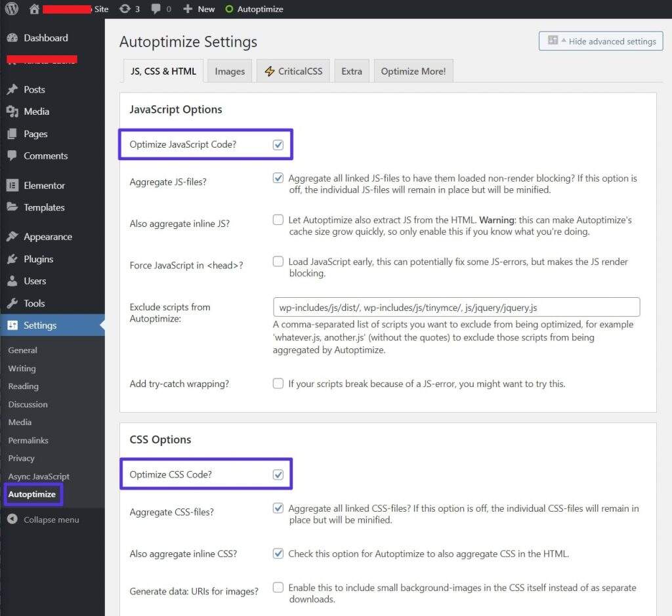Click the Appearance paintbrush icon
The image size is (672, 616).
pos(12,237)
